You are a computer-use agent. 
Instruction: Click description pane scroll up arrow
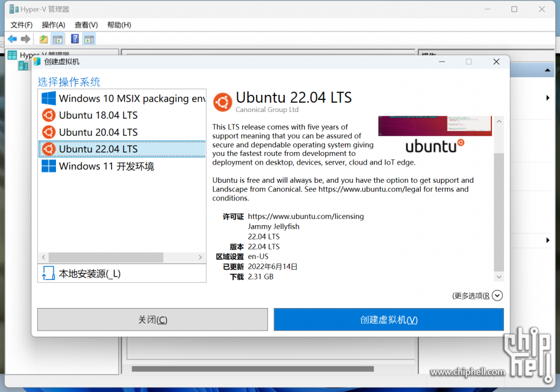point(499,121)
